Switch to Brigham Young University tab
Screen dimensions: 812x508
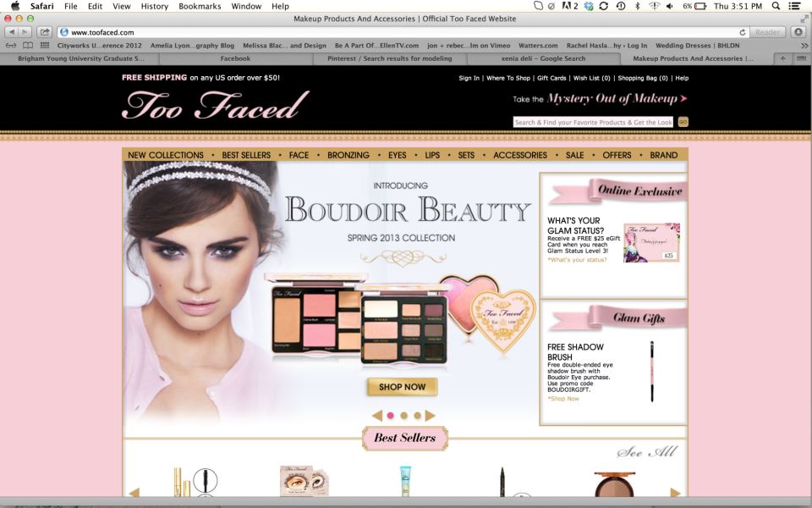tap(81, 58)
